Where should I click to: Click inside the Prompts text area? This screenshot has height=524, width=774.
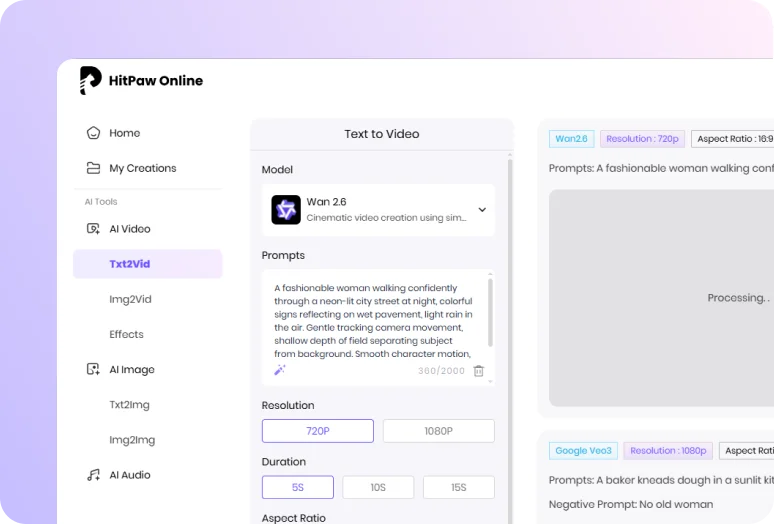point(372,320)
